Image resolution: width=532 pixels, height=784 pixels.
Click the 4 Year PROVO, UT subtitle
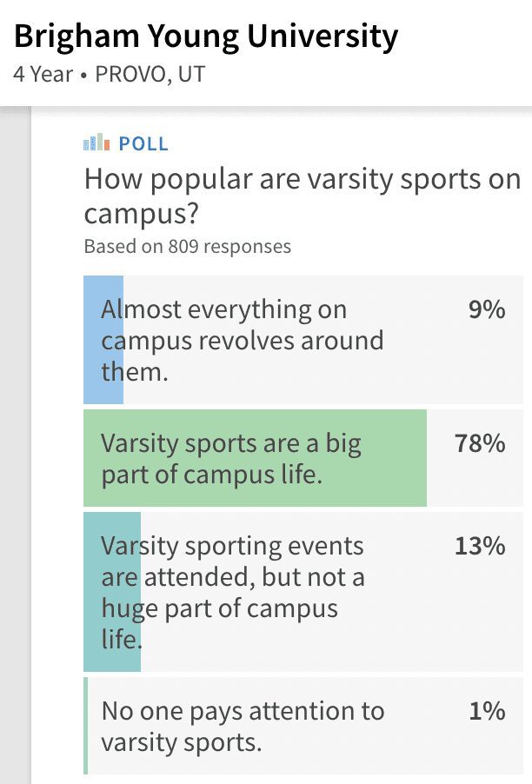(x=109, y=74)
